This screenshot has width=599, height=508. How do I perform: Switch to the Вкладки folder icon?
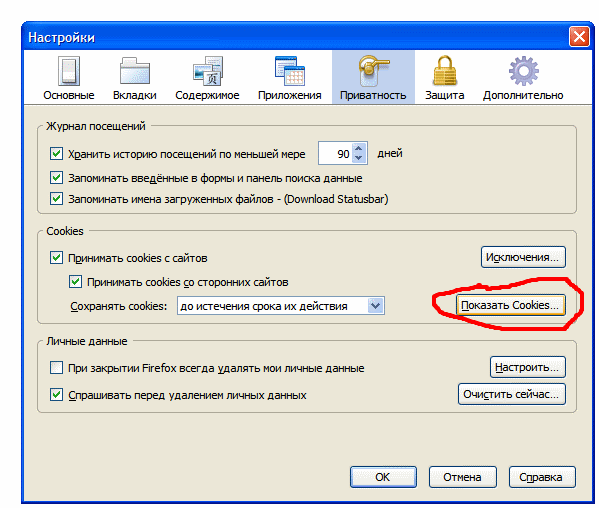135,71
